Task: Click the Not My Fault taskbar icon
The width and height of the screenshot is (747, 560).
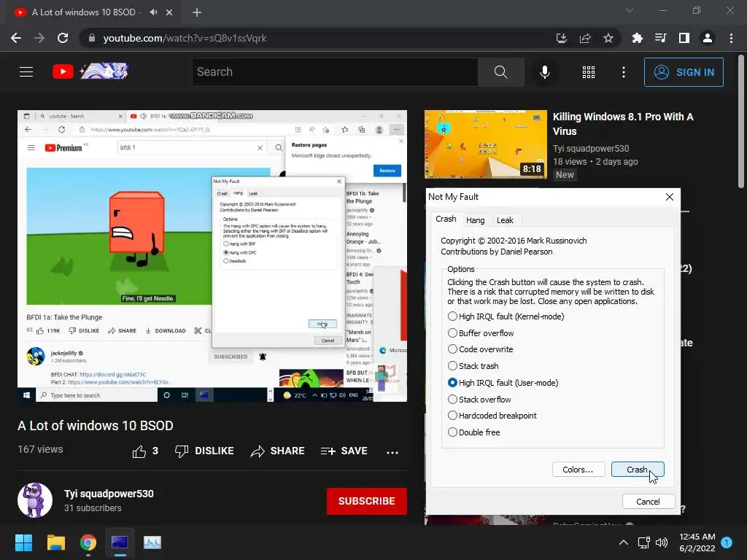Action: (120, 542)
